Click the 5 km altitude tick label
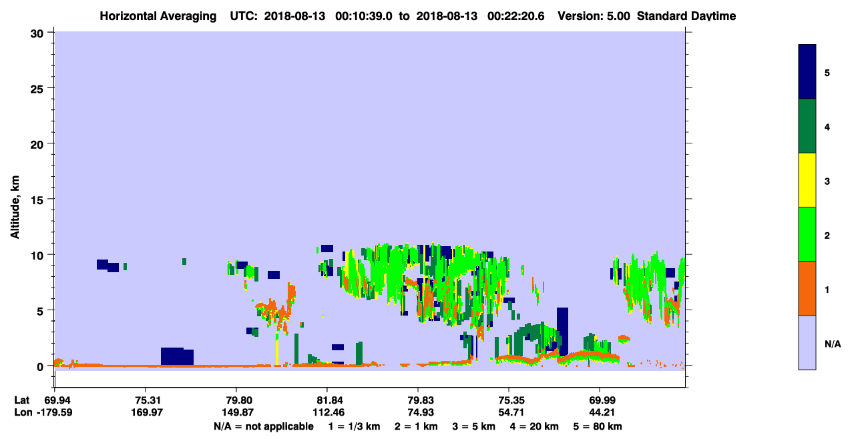Image resolution: width=868 pixels, height=445 pixels. pyautogui.click(x=41, y=310)
